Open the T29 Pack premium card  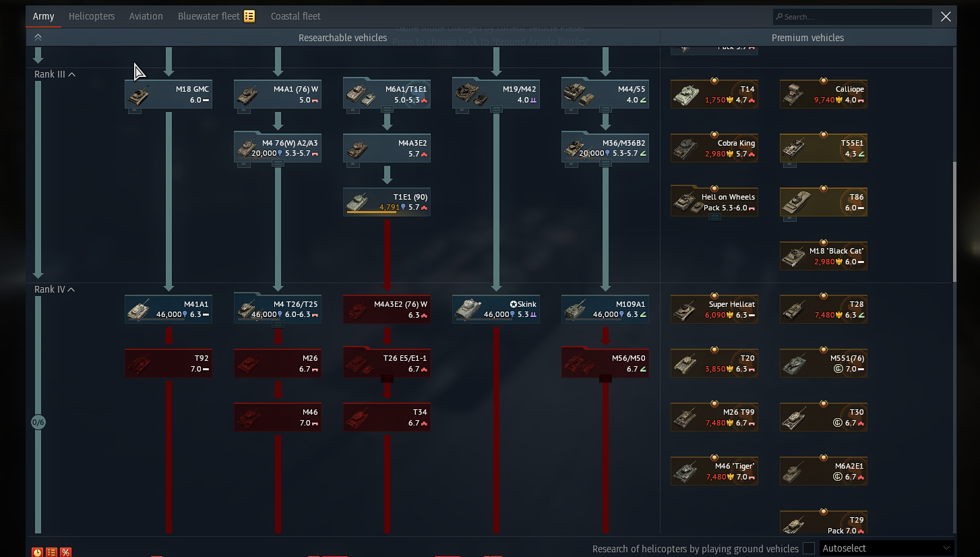click(824, 524)
